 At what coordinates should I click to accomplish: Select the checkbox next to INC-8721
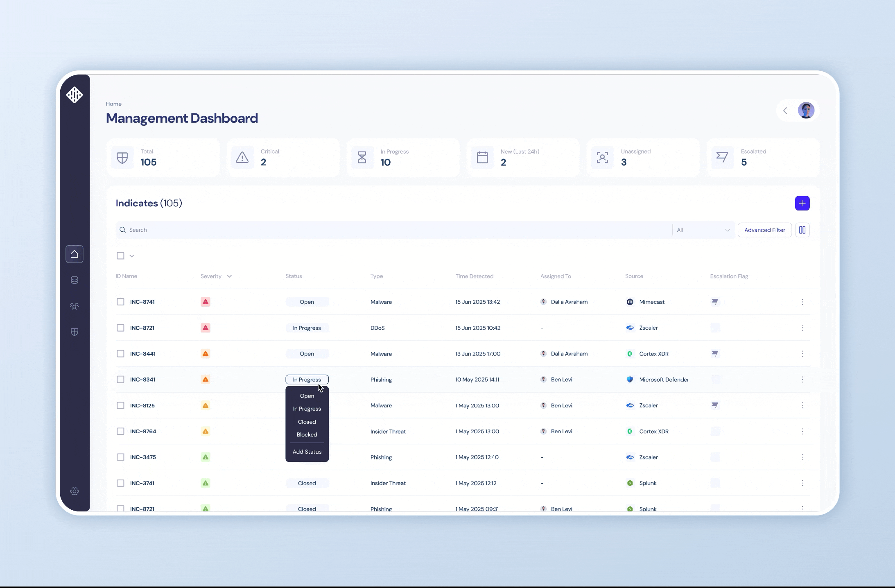click(120, 328)
